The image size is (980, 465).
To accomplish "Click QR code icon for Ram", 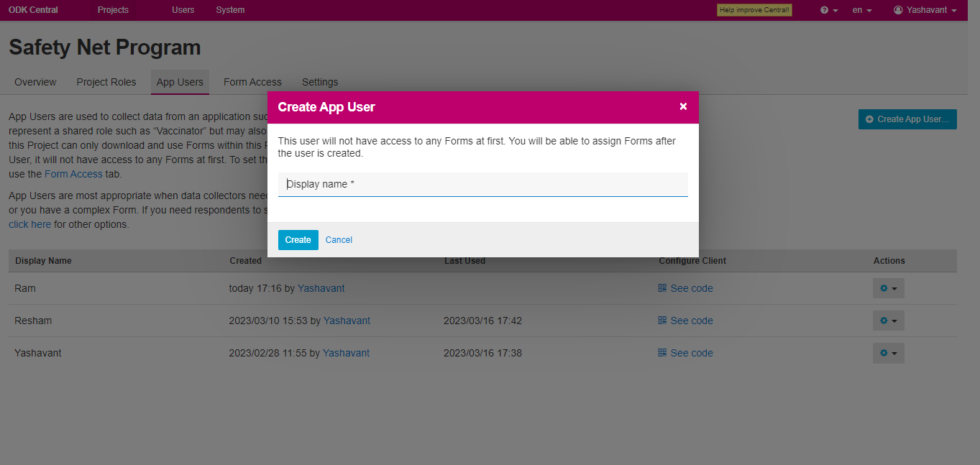I will coord(662,288).
